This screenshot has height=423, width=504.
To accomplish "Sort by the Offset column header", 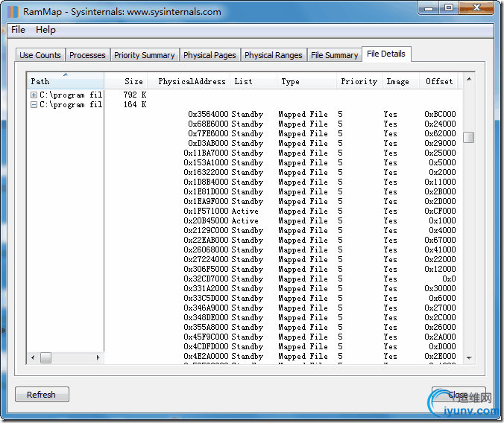I will coord(438,81).
